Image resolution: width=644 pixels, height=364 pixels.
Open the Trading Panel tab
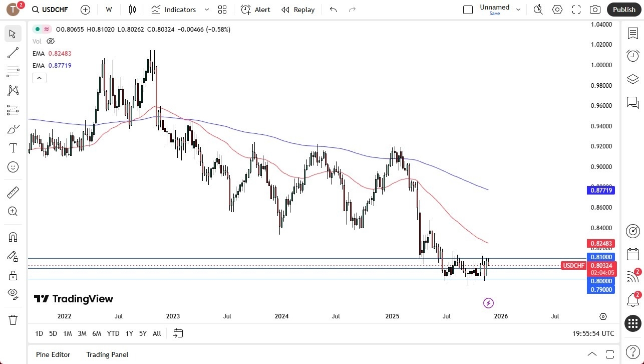pyautogui.click(x=107, y=354)
